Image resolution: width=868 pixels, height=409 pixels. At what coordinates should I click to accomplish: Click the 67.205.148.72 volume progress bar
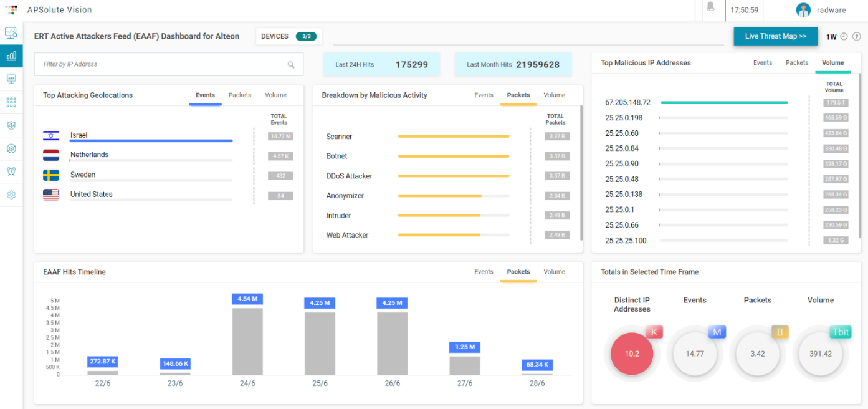tap(724, 102)
